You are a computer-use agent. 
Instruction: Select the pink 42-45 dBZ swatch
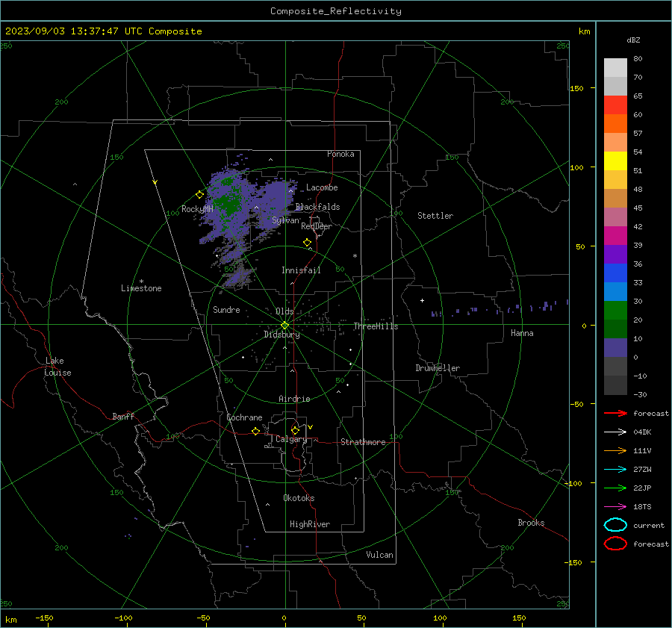coord(615,217)
